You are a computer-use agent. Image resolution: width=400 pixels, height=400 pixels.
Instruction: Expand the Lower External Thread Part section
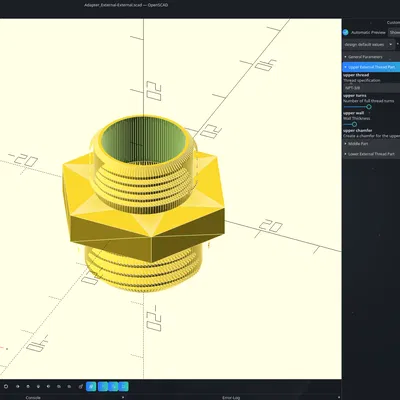click(371, 154)
